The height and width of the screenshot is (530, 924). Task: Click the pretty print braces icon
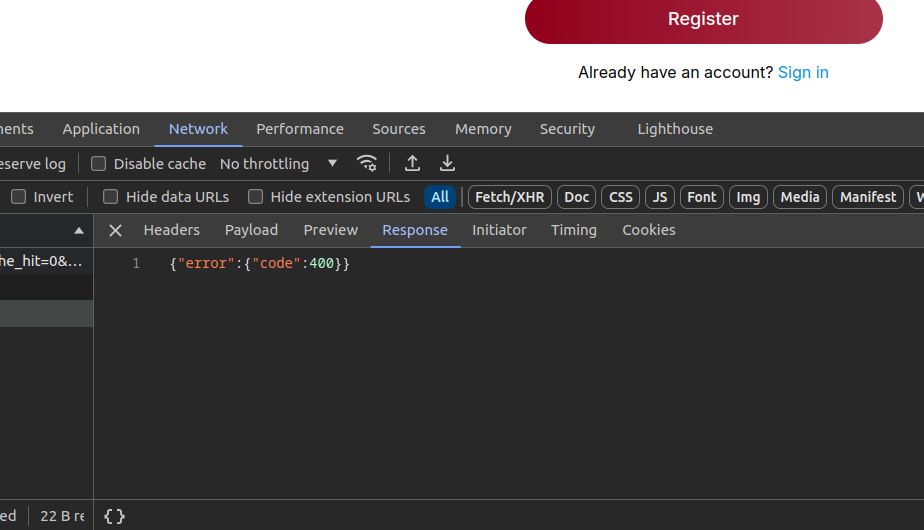point(114,516)
